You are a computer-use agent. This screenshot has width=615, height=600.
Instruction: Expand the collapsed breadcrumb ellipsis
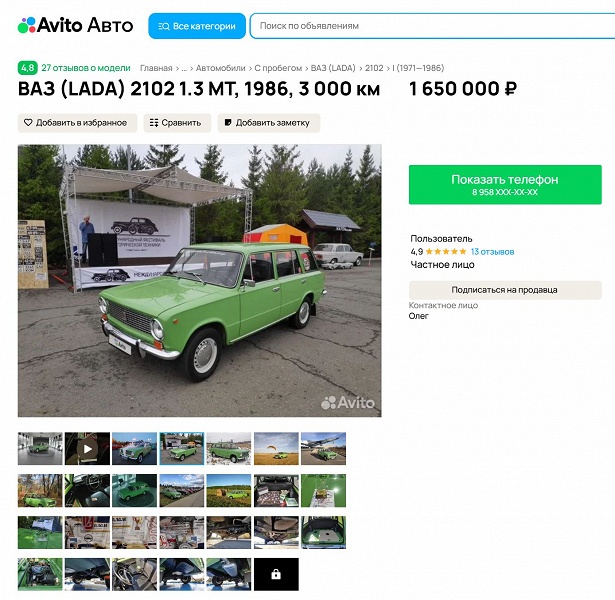(x=184, y=68)
